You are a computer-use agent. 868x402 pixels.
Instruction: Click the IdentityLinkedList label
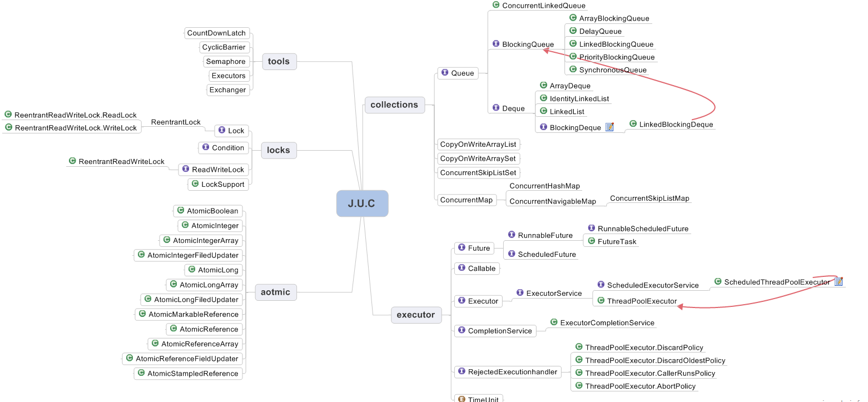tap(579, 98)
